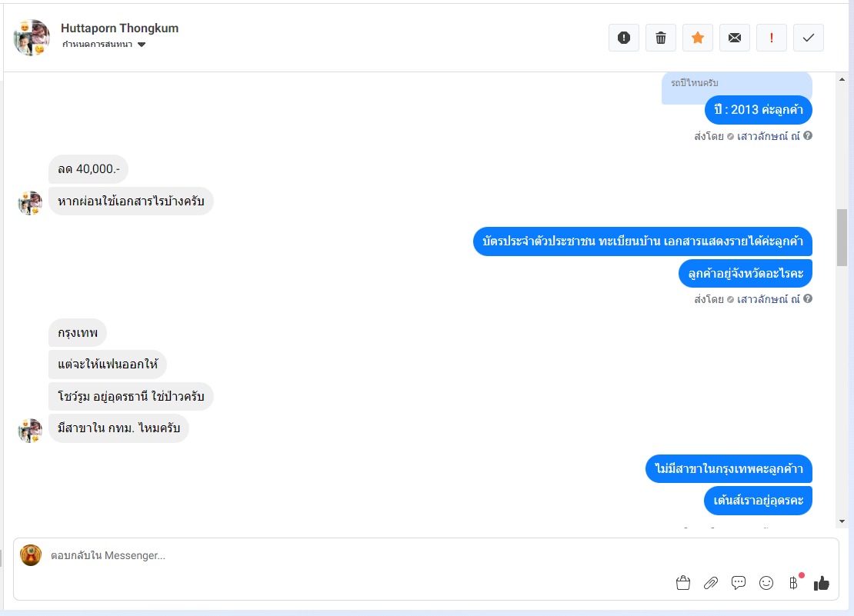The image size is (854, 616).
Task: Attach a file with the paperclip icon
Action: 711,584
